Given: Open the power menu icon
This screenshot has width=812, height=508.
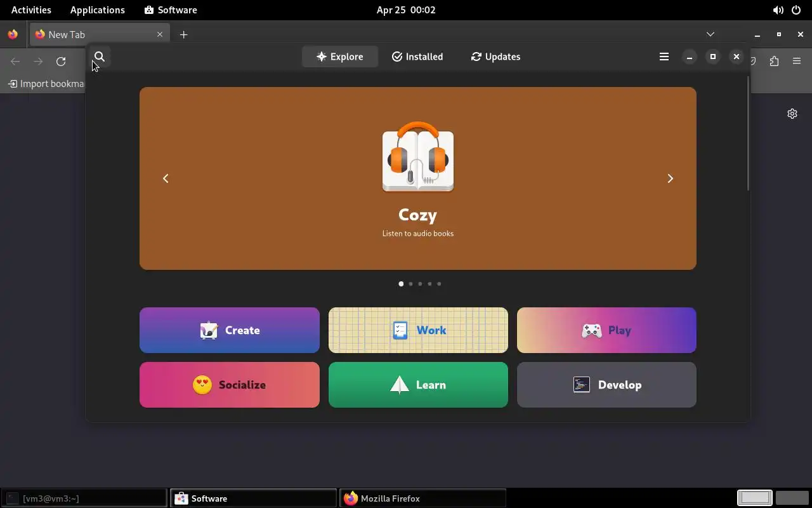Looking at the screenshot, I should [796, 10].
